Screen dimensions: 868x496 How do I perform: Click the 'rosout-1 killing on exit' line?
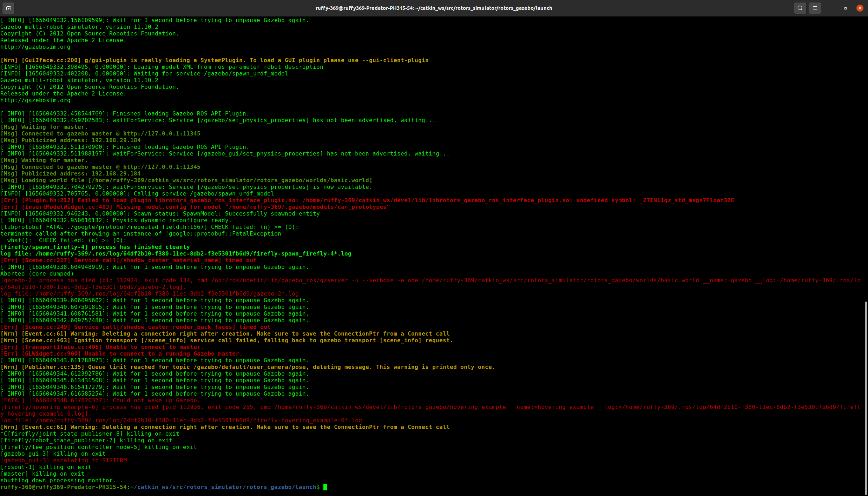pyautogui.click(x=46, y=467)
